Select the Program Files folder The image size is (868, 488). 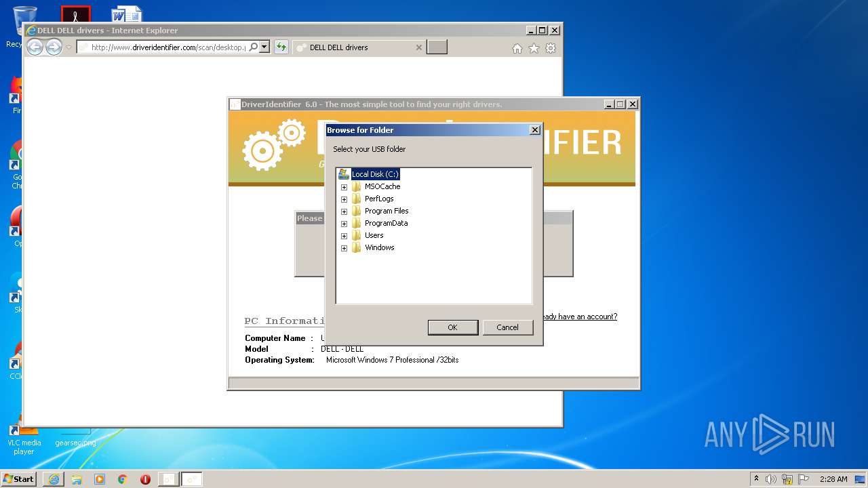(387, 211)
